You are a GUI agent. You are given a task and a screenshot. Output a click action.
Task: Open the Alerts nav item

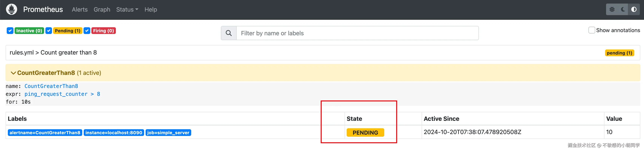pyautogui.click(x=80, y=10)
